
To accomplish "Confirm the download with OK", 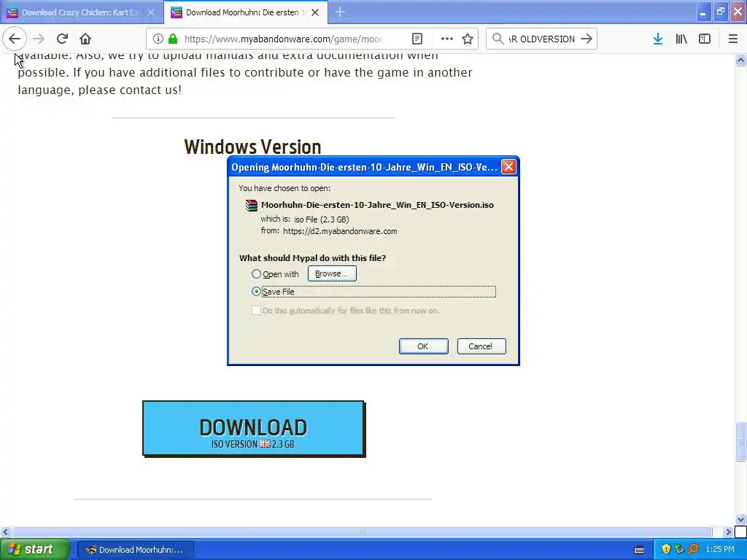I will [423, 346].
